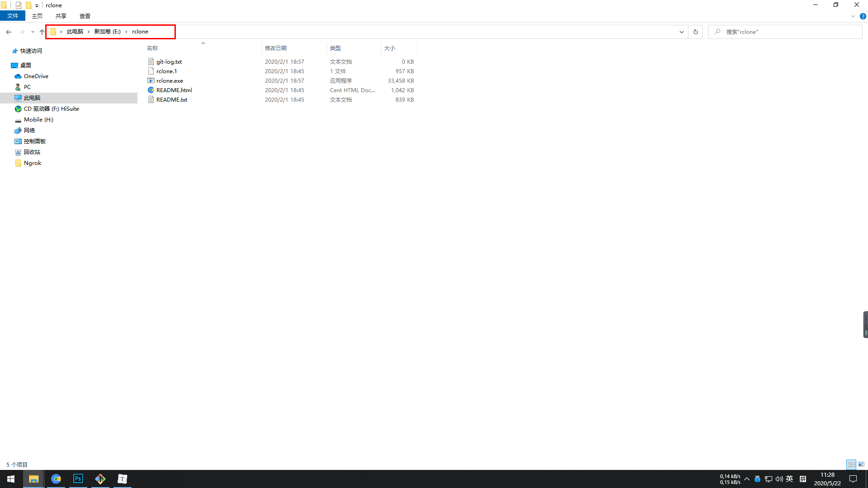Open CD 驱动器 (F:) HiSuite drive
Viewport: 868px width, 488px height.
click(51, 109)
